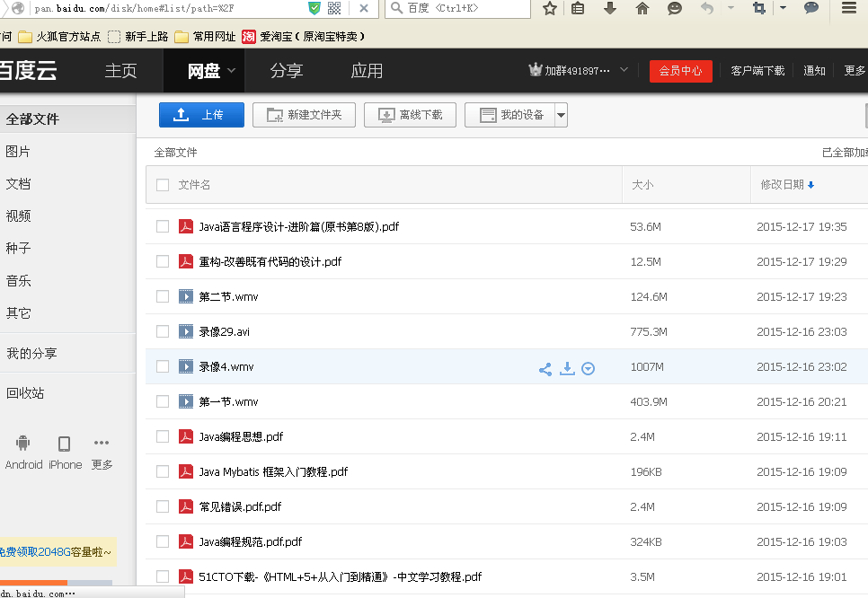This screenshot has width=868, height=598.
Task: Open 会员中心 red button
Action: tap(681, 71)
